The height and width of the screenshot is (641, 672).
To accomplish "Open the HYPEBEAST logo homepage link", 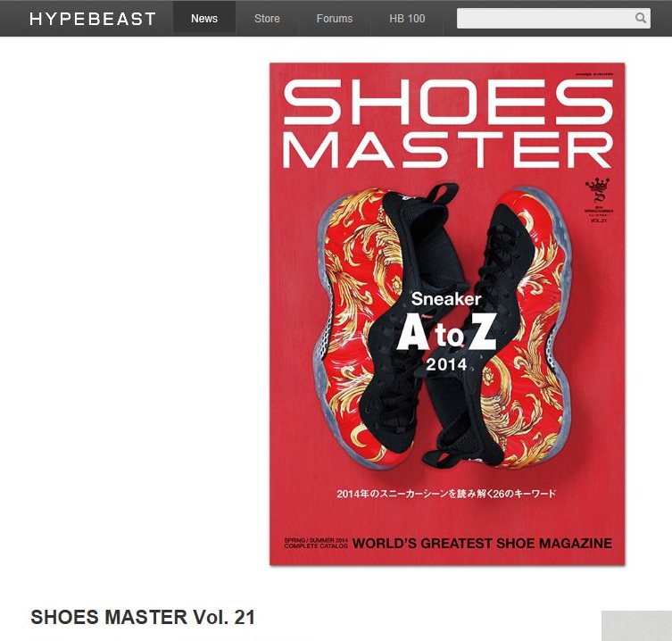I will (92, 19).
